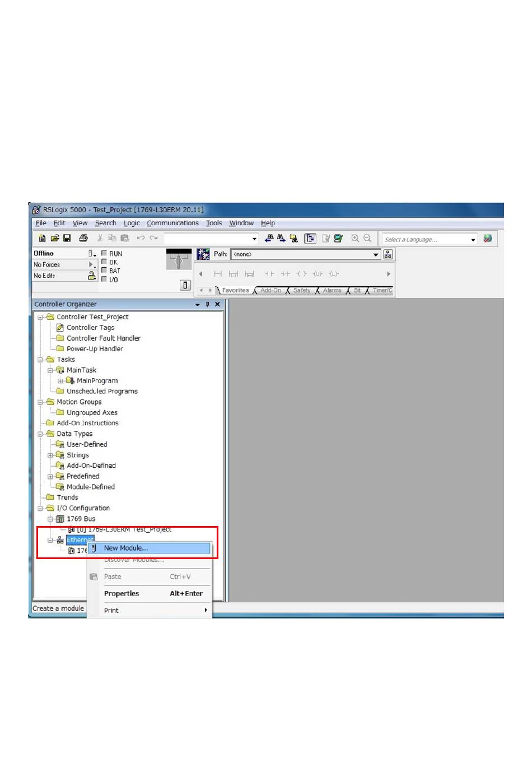Open the Print submenu in context menu
The image size is (532, 777).
[149, 611]
